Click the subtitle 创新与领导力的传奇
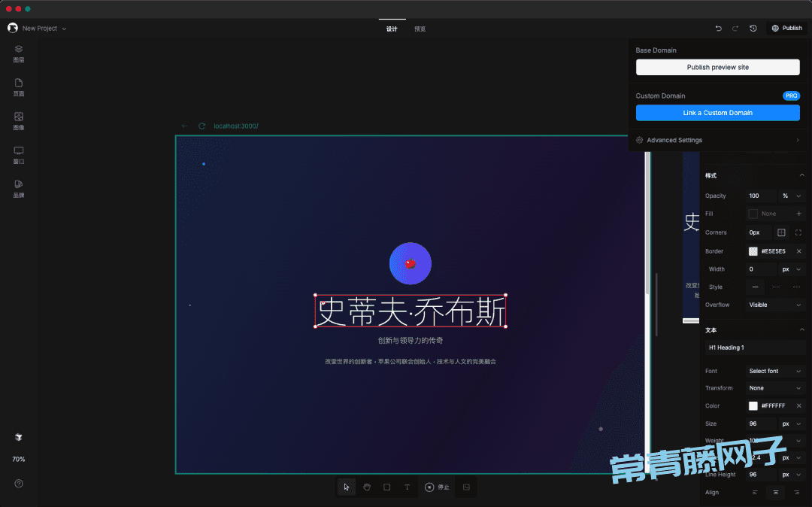This screenshot has width=812, height=507. [411, 340]
